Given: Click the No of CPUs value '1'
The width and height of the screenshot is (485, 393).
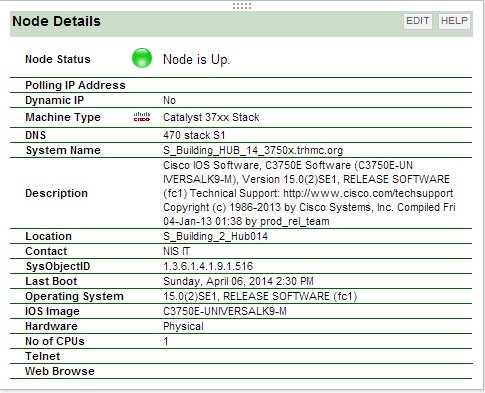Looking at the screenshot, I should click(x=166, y=341).
